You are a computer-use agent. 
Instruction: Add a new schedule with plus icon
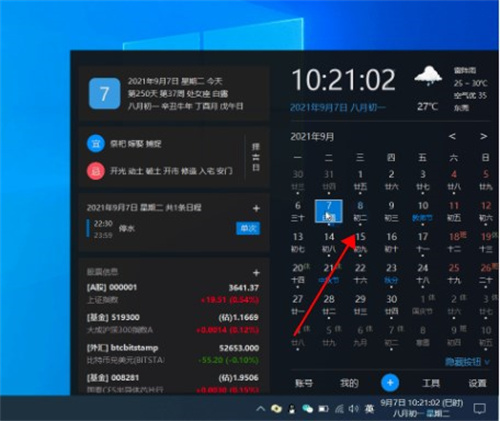click(256, 209)
